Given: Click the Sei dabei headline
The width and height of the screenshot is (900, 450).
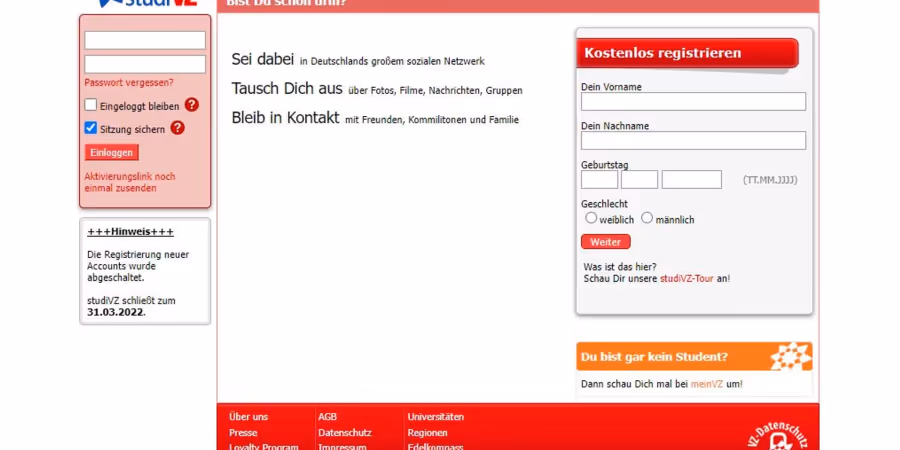Looking at the screenshot, I should (262, 59).
